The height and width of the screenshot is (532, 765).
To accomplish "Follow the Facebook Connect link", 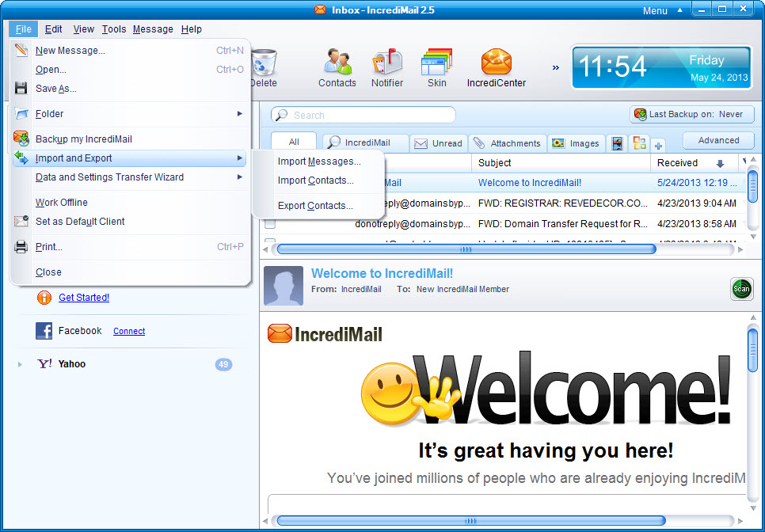I will 129,331.
